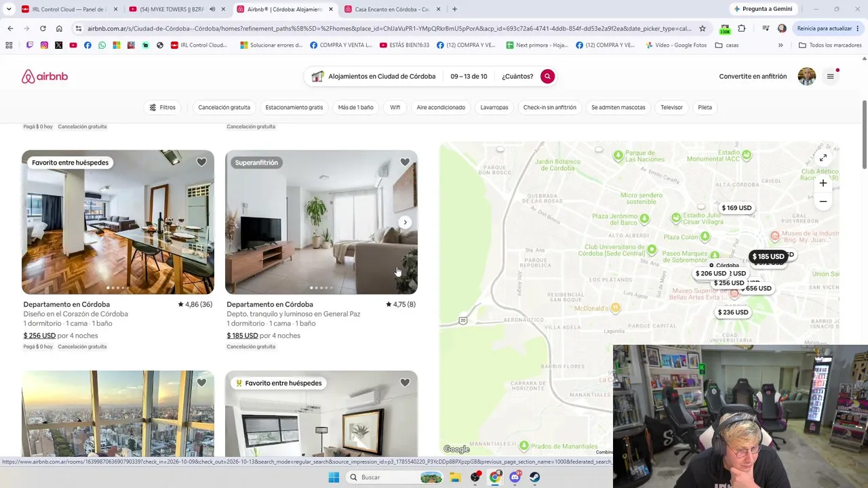868x488 pixels.
Task: Save the General Paz listing with heart icon
Action: tap(405, 163)
